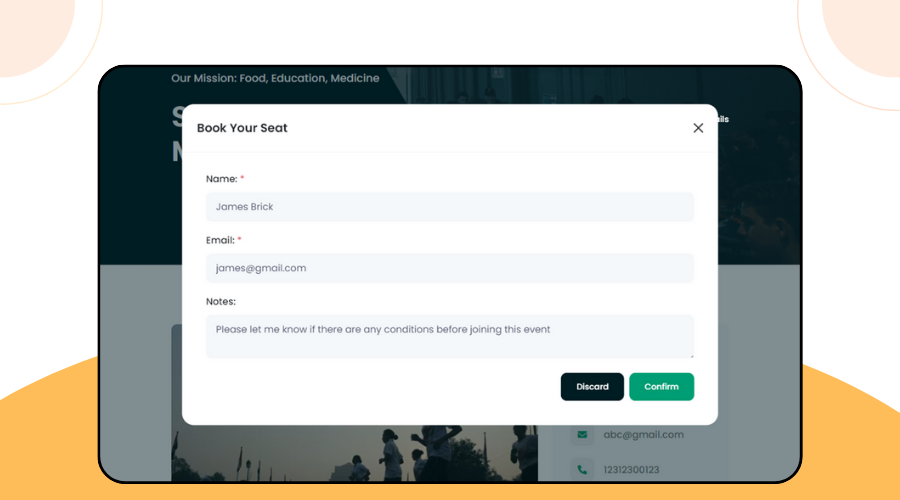
Task: Click the red asterisk beside Email
Action: click(x=239, y=240)
